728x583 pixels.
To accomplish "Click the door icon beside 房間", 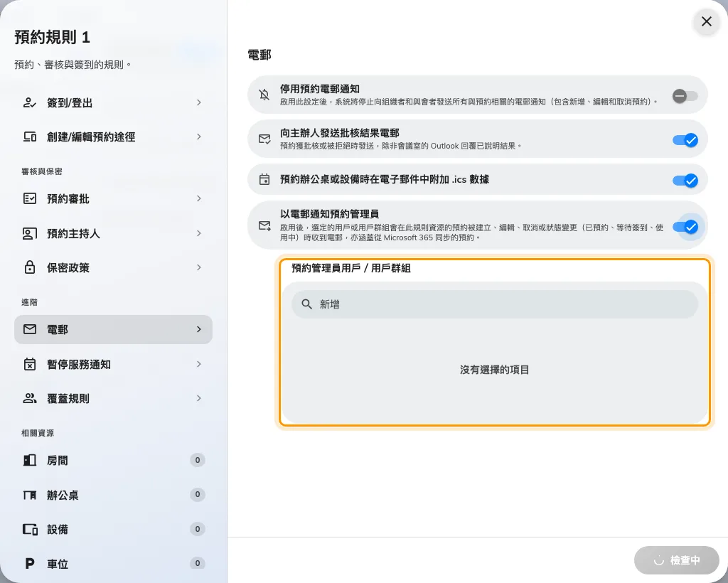I will (30, 460).
